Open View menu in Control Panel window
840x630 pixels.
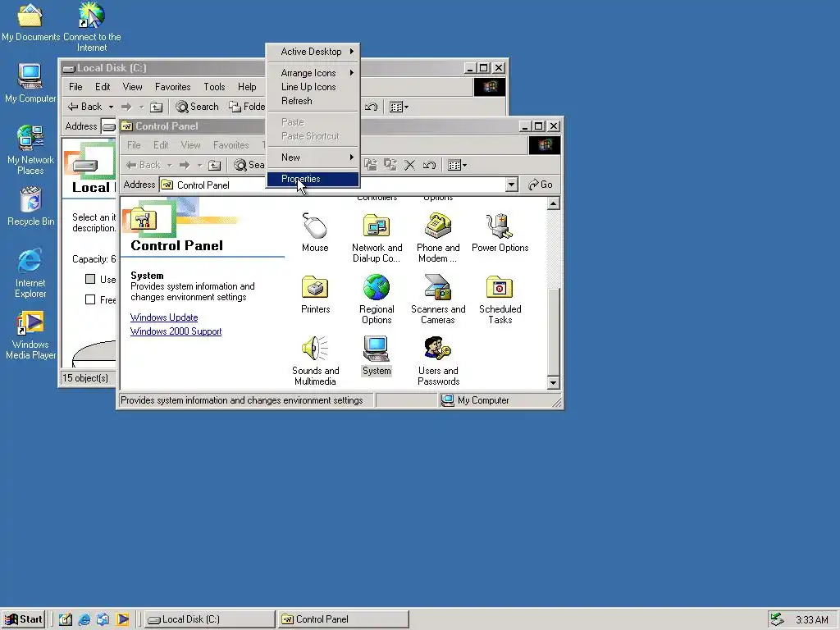click(190, 145)
